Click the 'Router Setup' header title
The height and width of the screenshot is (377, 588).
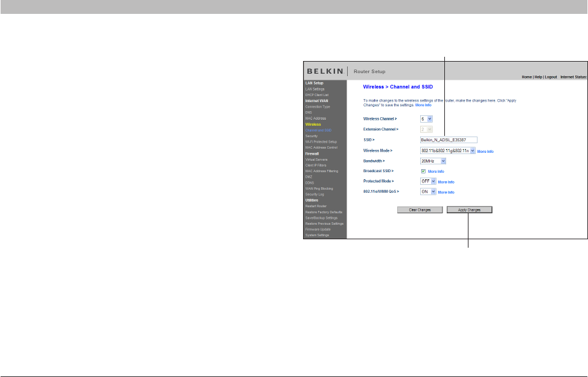pyautogui.click(x=369, y=71)
